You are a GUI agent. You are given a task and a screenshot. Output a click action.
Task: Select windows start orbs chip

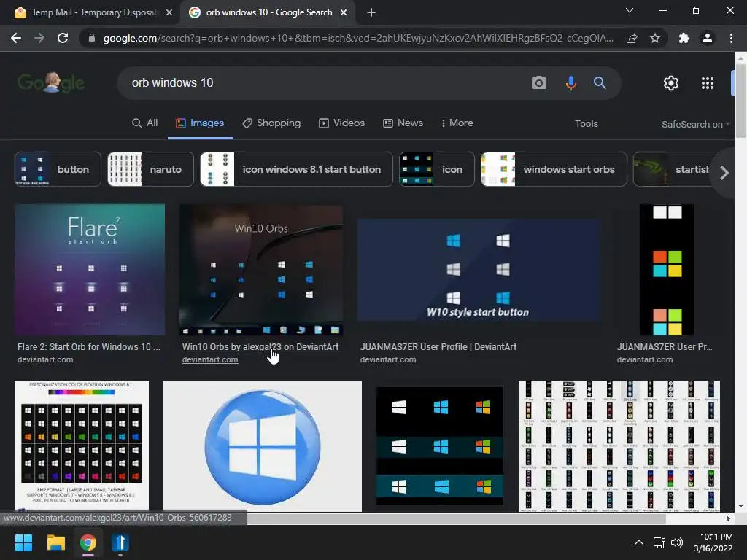tap(554, 169)
